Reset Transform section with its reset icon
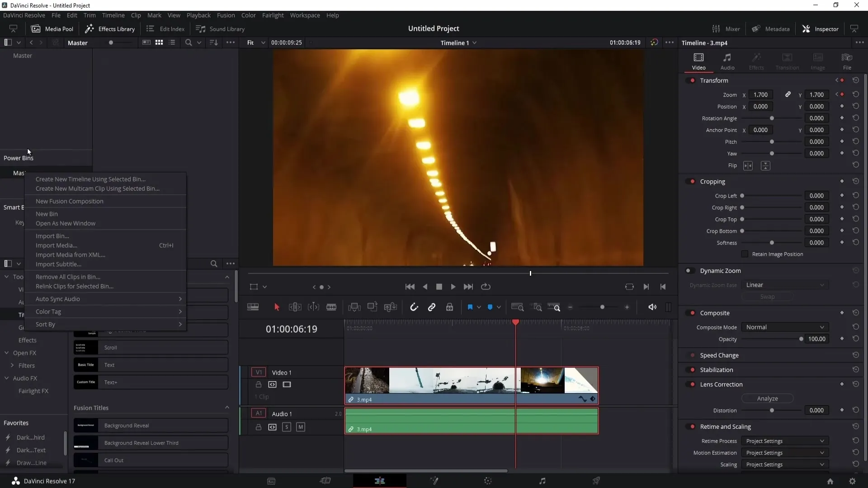868x488 pixels. point(856,80)
